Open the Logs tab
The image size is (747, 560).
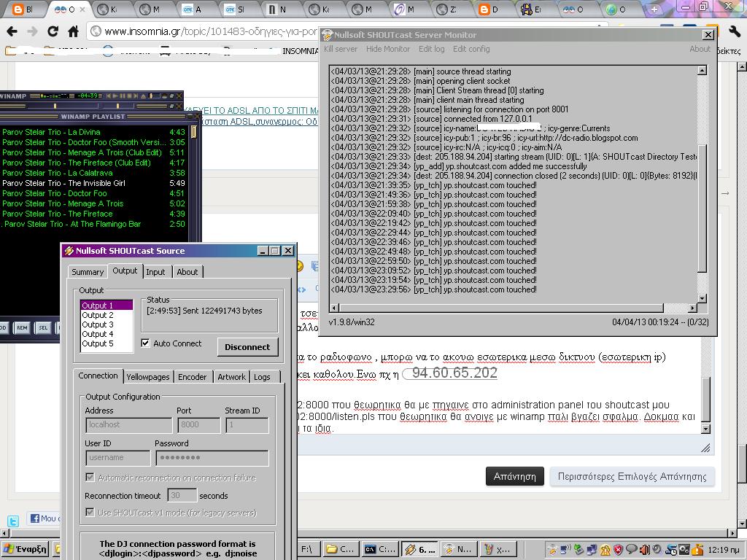click(x=262, y=377)
